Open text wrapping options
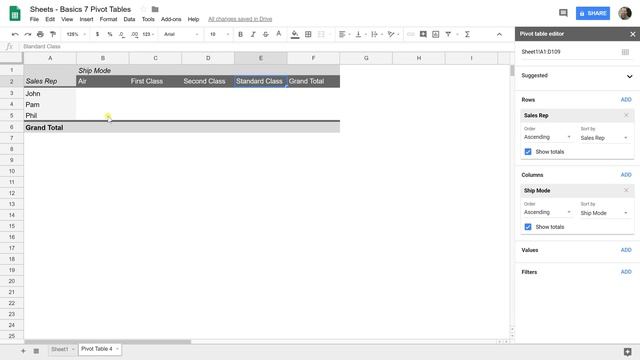The width and height of the screenshot is (640, 360). pos(376,34)
